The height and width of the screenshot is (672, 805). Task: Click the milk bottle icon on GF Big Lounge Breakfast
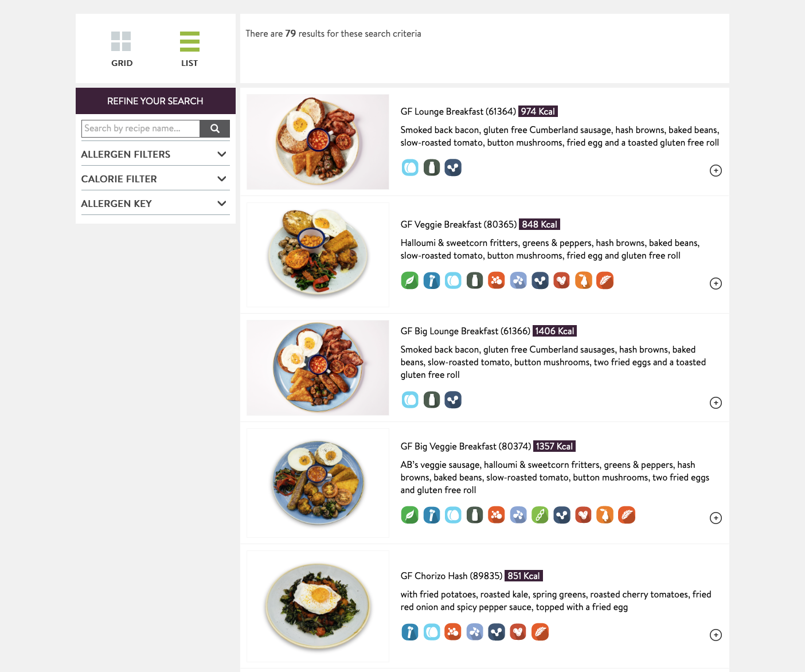click(432, 400)
